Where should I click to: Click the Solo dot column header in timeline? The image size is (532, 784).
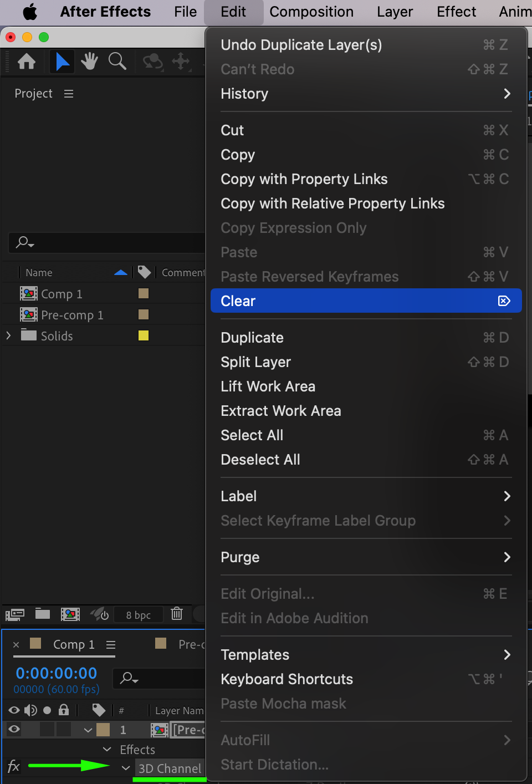(47, 710)
